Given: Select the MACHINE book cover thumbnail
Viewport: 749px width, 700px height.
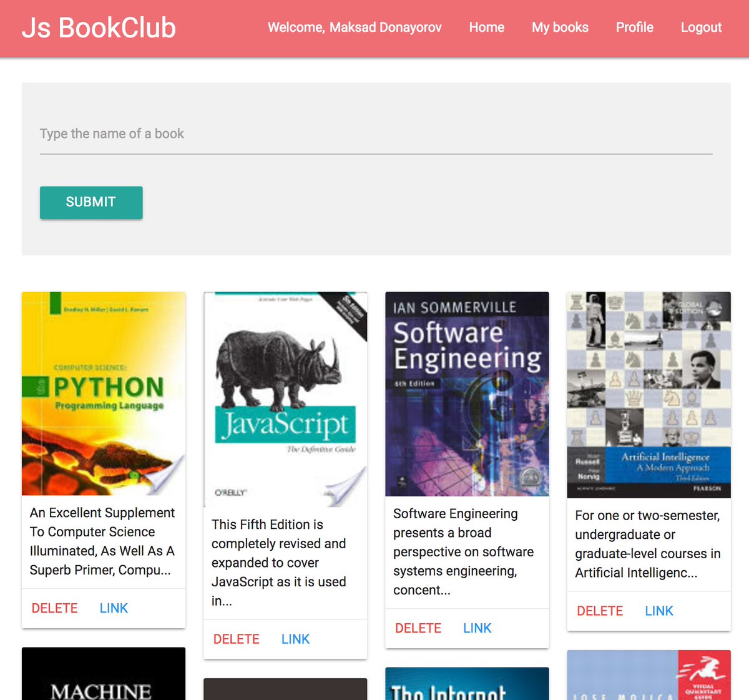Looking at the screenshot, I should (x=104, y=674).
